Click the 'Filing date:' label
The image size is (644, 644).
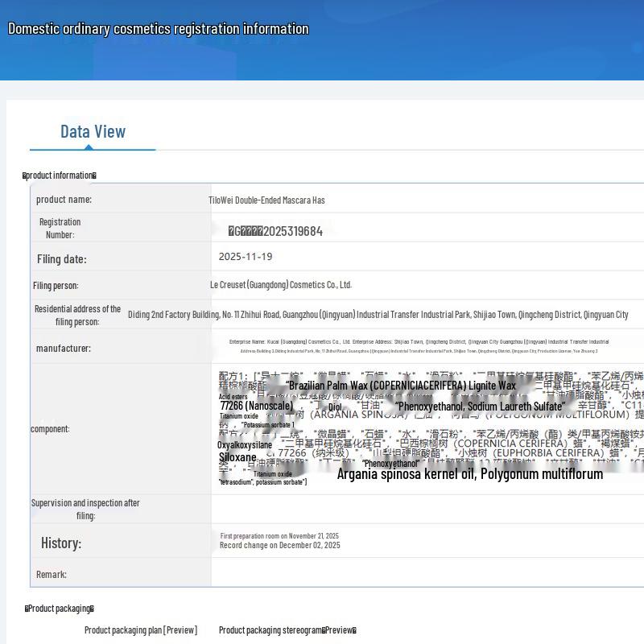tap(62, 259)
